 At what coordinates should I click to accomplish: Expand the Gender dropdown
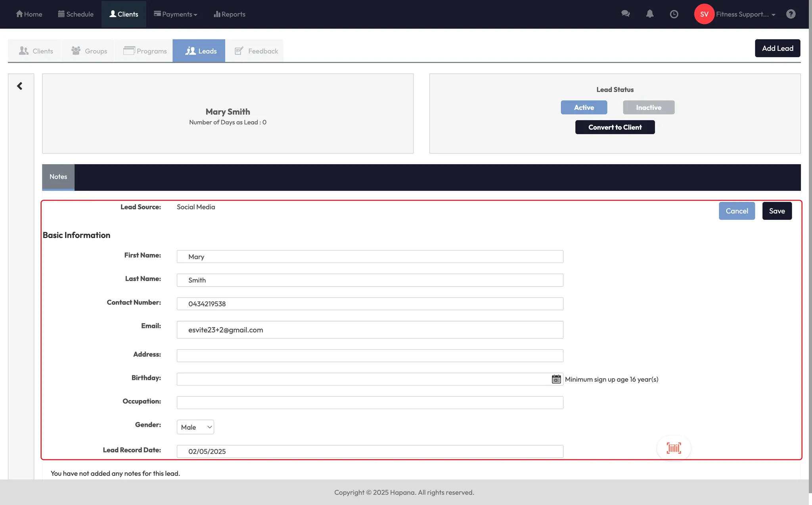(195, 427)
